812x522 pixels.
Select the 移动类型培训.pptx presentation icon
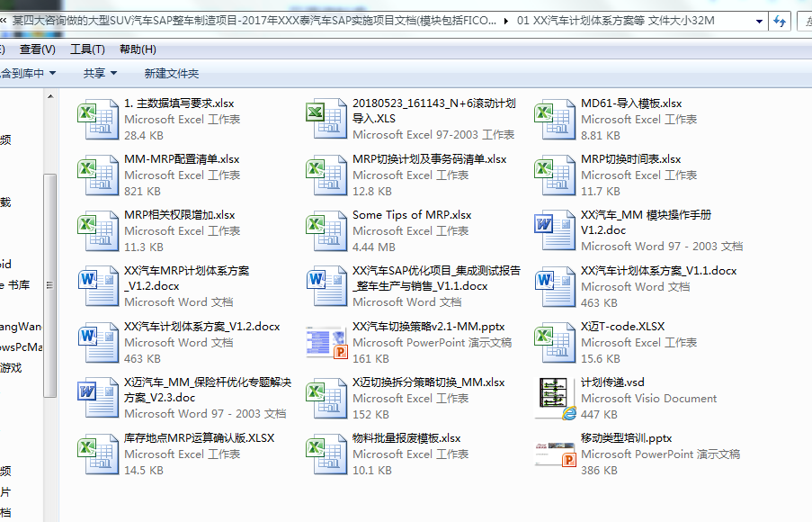[x=556, y=454]
